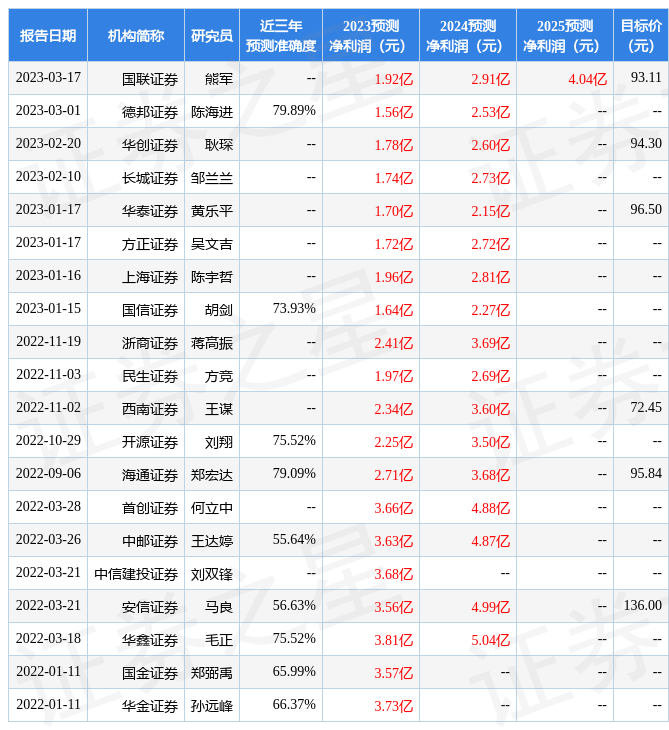Click the date 2022-03-18
The image size is (669, 730).
click(x=48, y=639)
